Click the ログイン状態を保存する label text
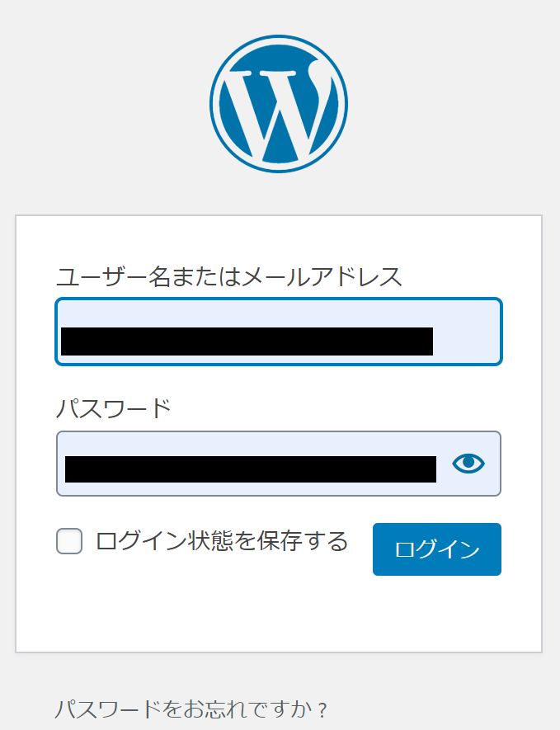 pos(222,541)
